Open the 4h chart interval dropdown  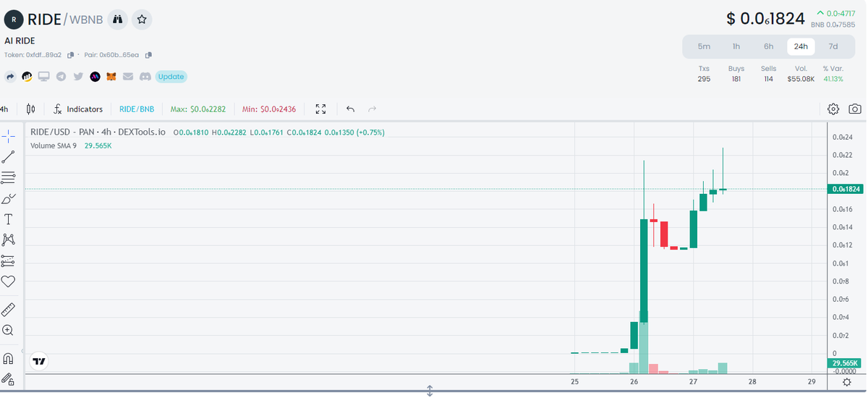coord(4,109)
